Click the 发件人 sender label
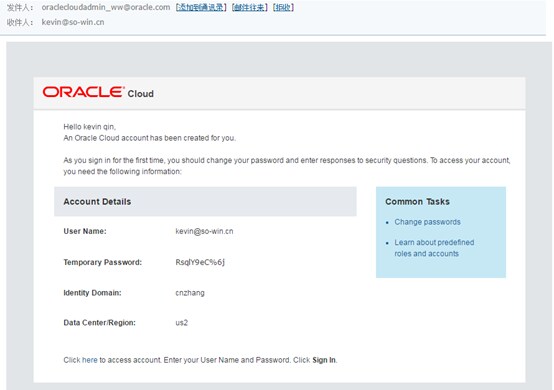Viewport: 554px width, 390px height. click(x=19, y=7)
